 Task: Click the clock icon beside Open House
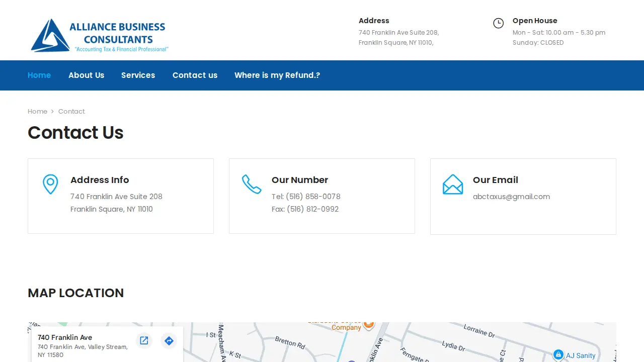498,23
